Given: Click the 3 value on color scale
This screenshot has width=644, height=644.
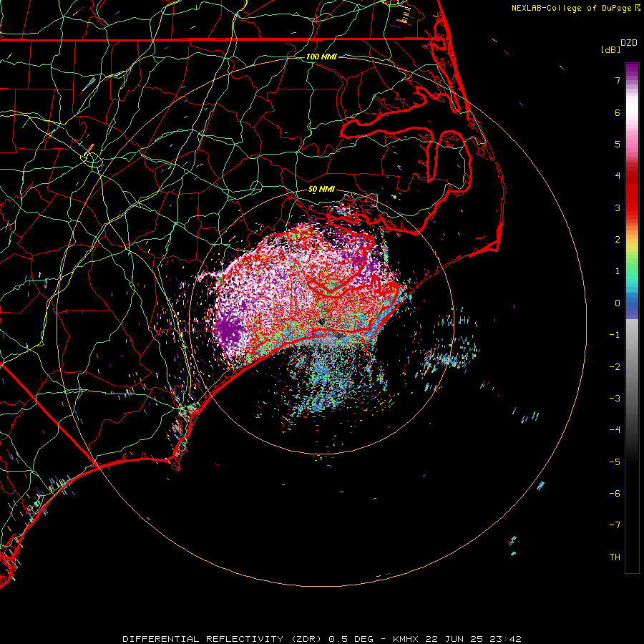Looking at the screenshot, I should tap(618, 208).
